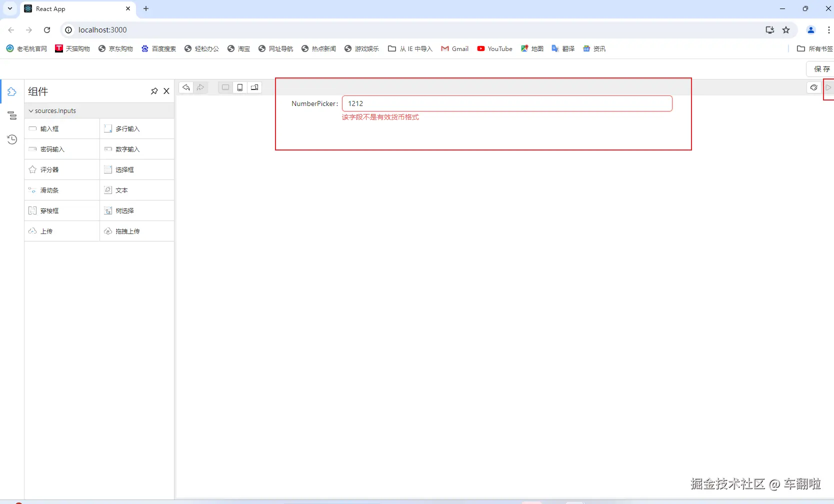Image resolution: width=834 pixels, height=504 pixels.
Task: Click the undo arrow in the toolbar
Action: coord(186,87)
